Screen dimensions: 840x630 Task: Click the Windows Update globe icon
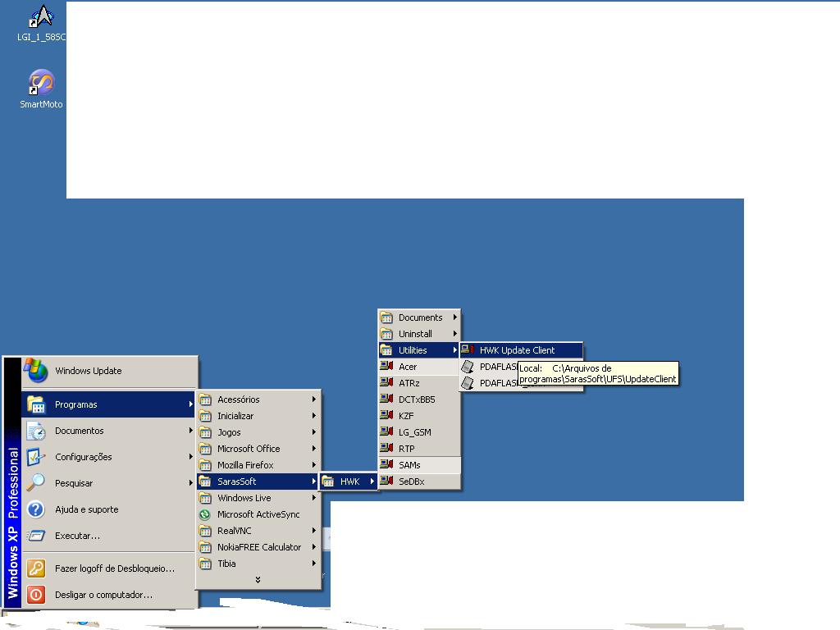coord(36,370)
